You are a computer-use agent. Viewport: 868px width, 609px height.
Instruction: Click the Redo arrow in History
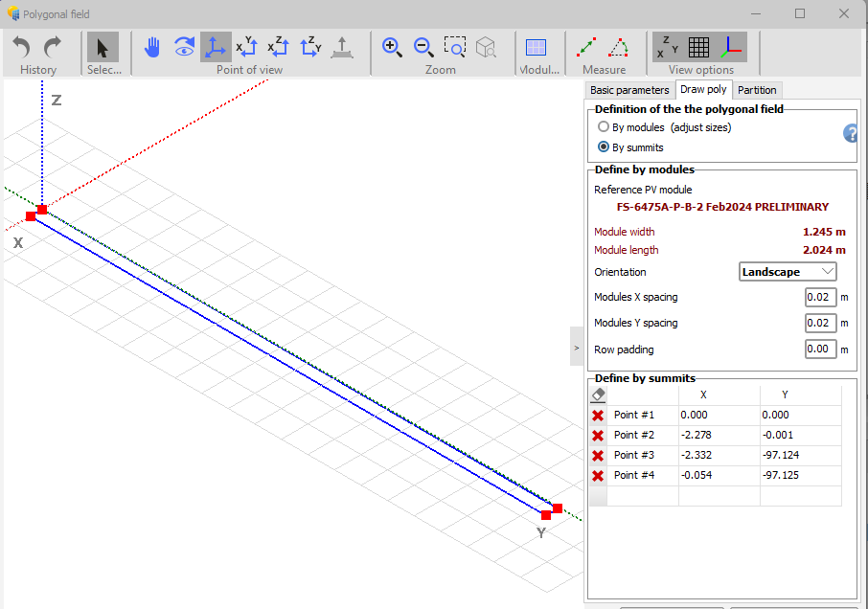(x=54, y=47)
